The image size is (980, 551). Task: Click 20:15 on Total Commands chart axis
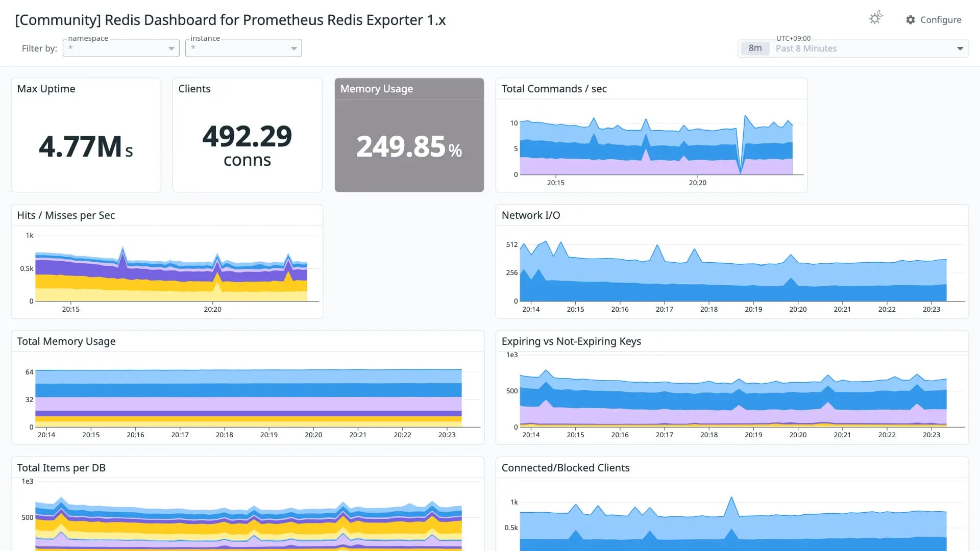[x=555, y=183]
